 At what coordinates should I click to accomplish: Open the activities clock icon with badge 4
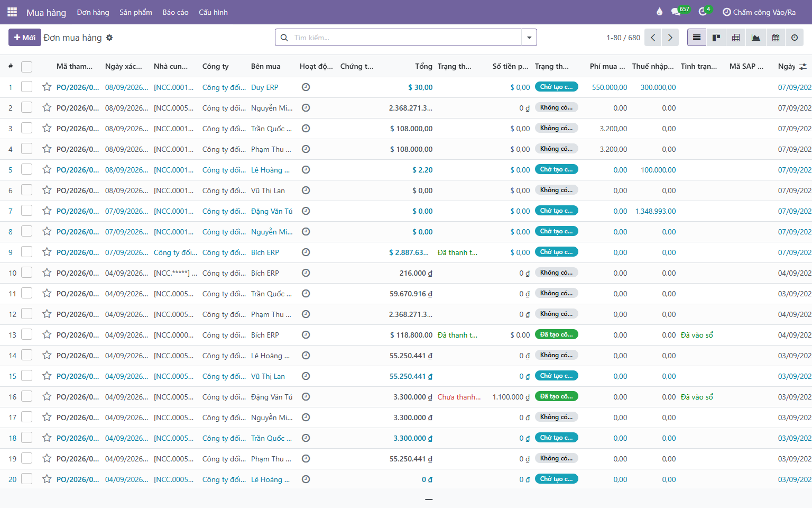pyautogui.click(x=705, y=11)
